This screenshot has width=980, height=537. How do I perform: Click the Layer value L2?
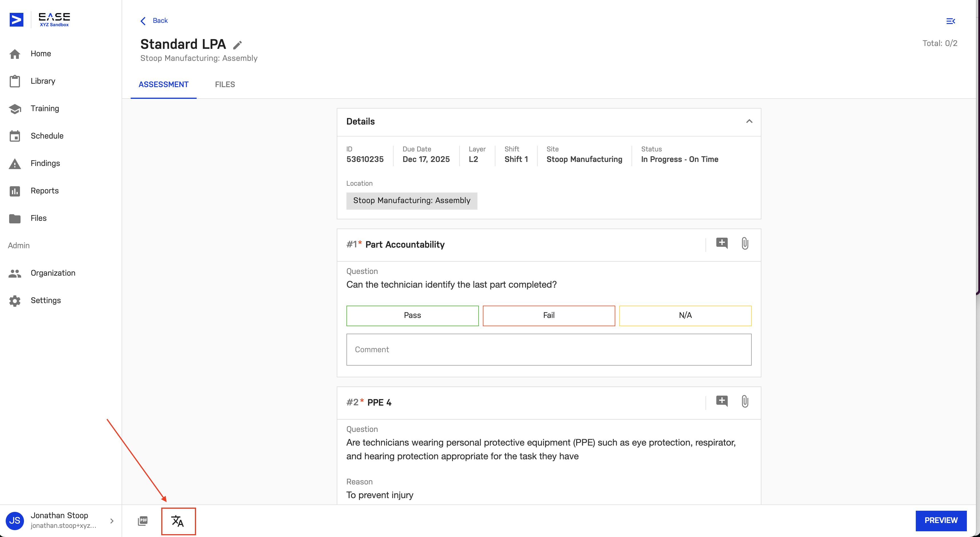[473, 159]
